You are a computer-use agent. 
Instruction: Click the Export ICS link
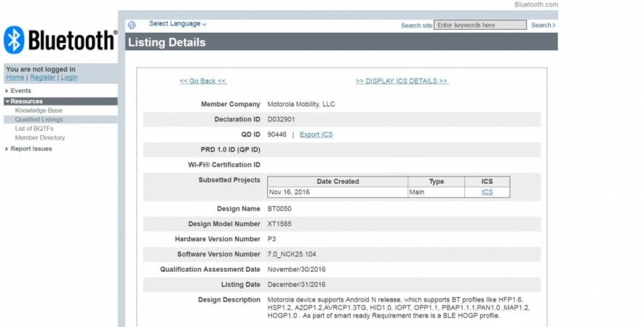[316, 134]
